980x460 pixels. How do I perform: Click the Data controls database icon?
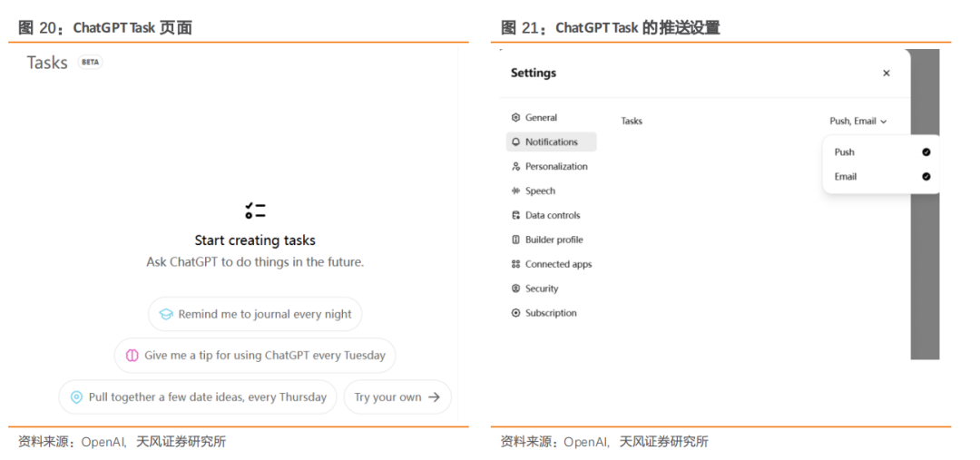click(515, 215)
